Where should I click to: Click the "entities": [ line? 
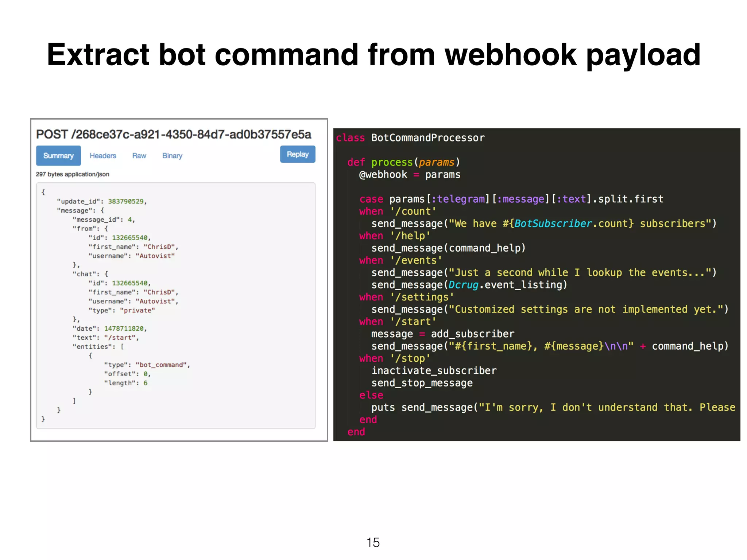(x=98, y=347)
